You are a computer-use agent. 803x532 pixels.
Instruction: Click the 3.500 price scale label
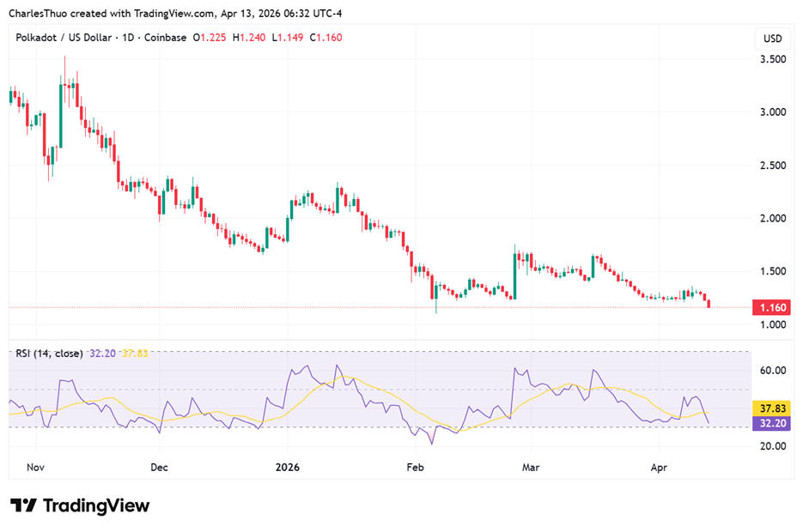(772, 59)
